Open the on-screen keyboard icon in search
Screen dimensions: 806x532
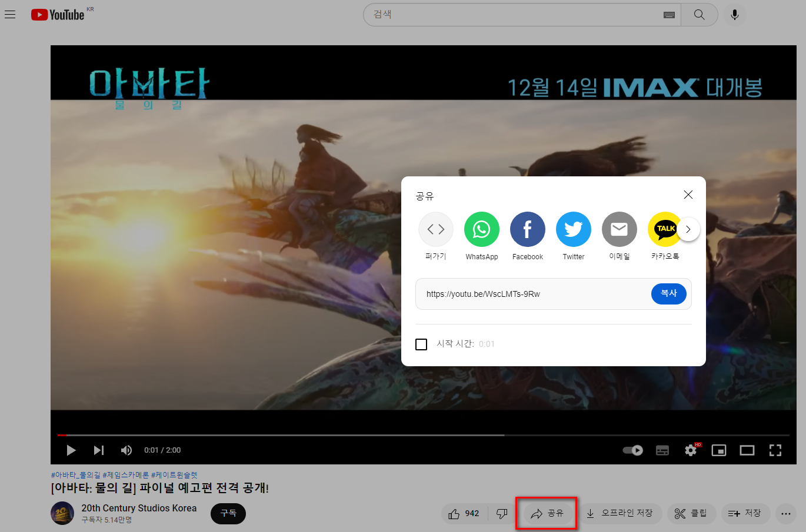click(x=669, y=15)
